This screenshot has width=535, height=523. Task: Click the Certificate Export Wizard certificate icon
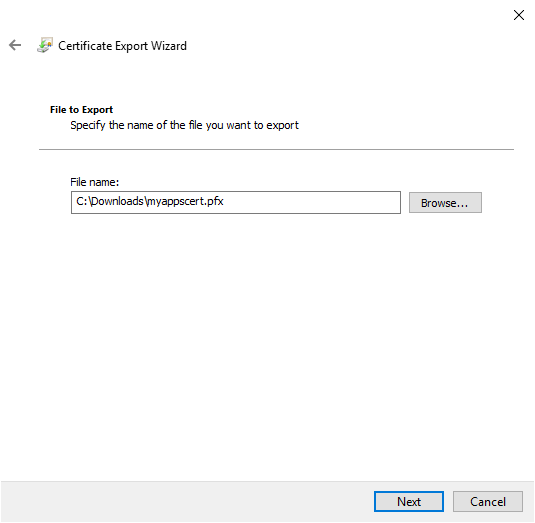(45, 45)
